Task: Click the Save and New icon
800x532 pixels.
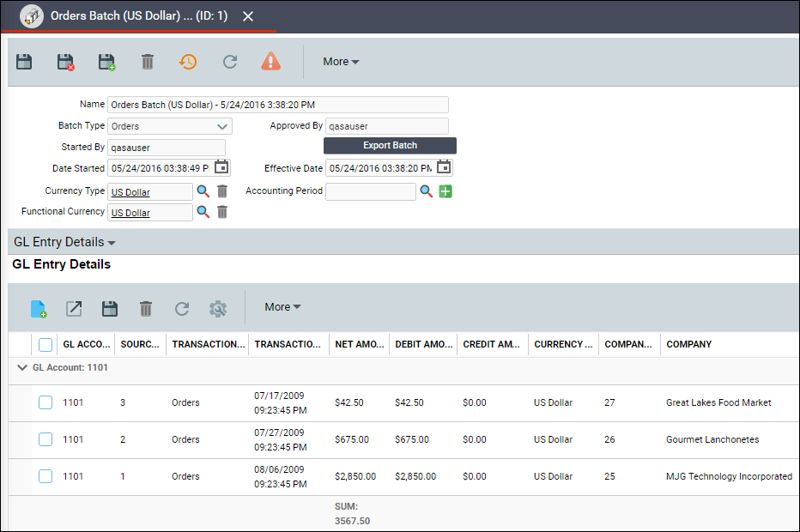Action: coord(106,62)
